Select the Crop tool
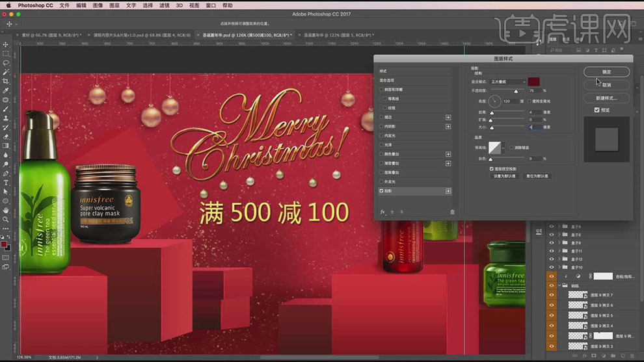 (x=6, y=81)
